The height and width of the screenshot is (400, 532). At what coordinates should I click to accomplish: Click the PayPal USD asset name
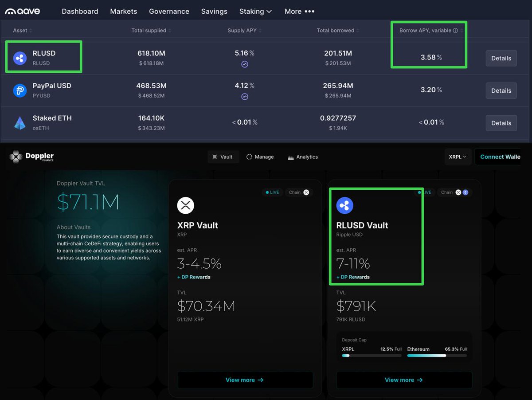pyautogui.click(x=52, y=86)
